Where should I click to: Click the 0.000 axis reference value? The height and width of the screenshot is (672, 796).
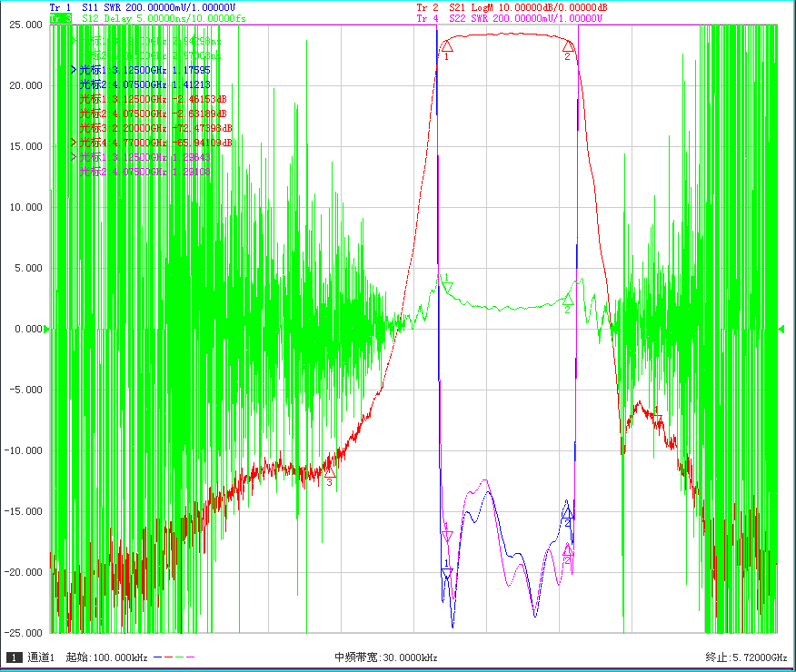pos(28,329)
